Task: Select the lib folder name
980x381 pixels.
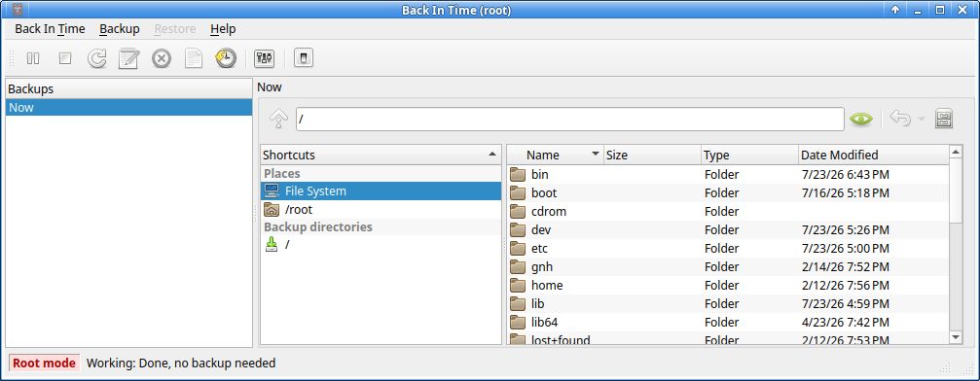Action: 537,303
